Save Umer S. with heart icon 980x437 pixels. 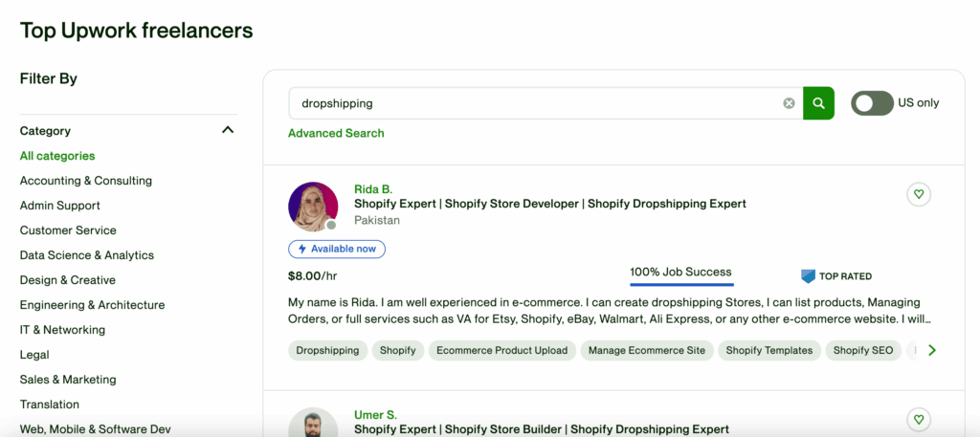pyautogui.click(x=919, y=419)
